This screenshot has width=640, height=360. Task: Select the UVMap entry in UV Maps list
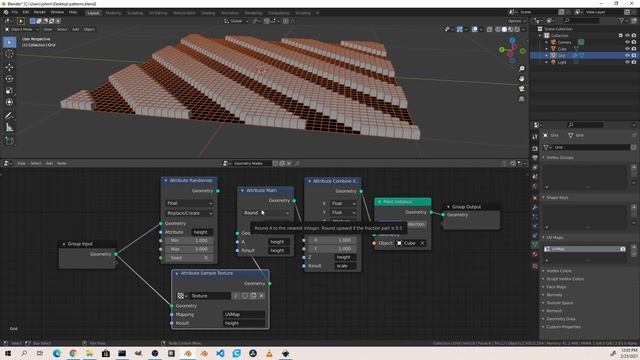[584, 249]
